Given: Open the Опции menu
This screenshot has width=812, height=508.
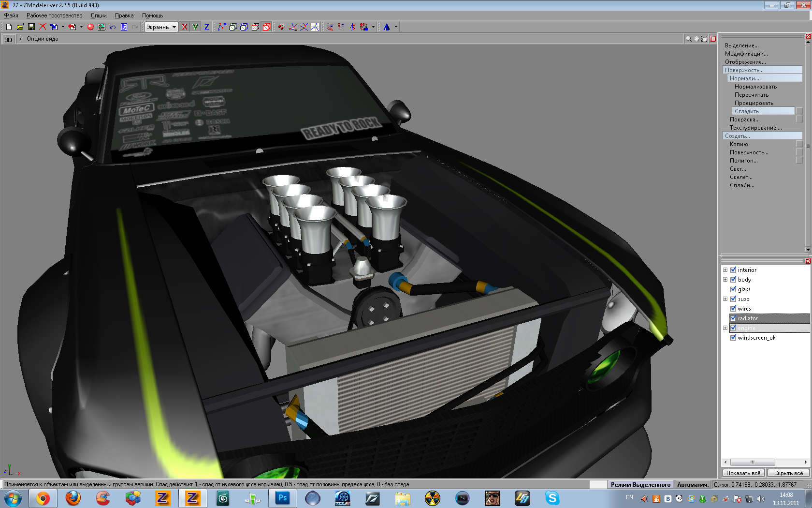Looking at the screenshot, I should pos(99,15).
